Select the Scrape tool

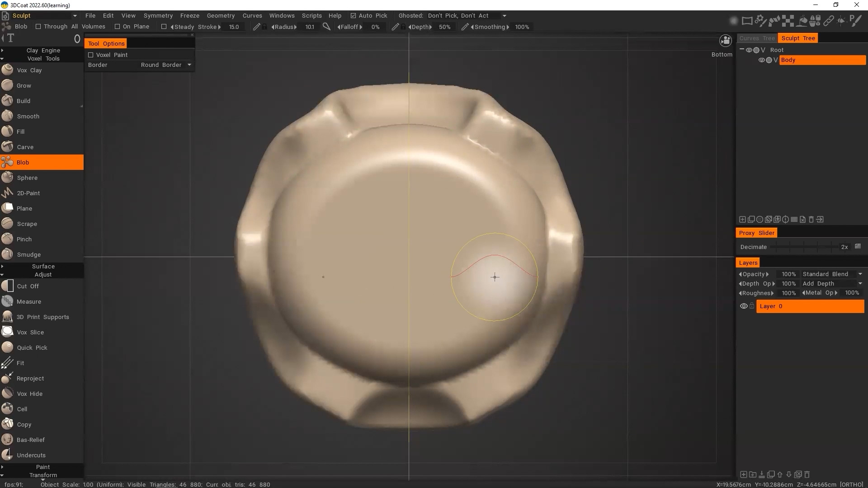coord(27,224)
